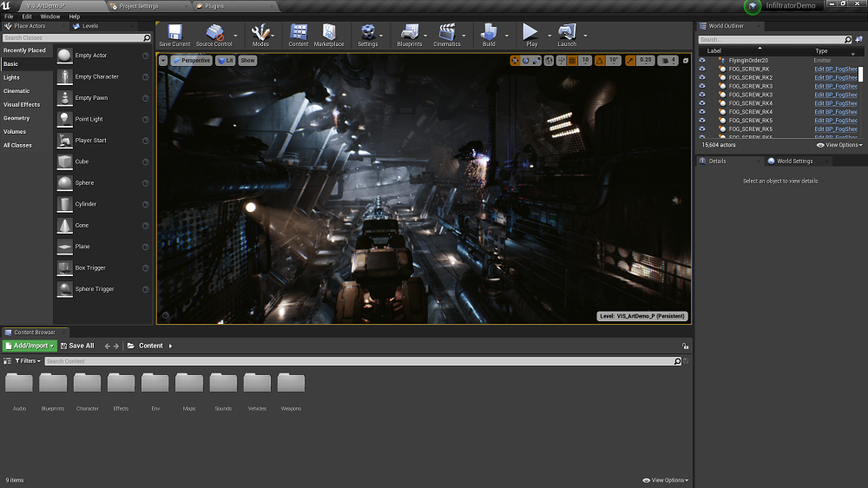868x488 pixels.
Task: Click the Add/Import button
Action: coord(30,346)
